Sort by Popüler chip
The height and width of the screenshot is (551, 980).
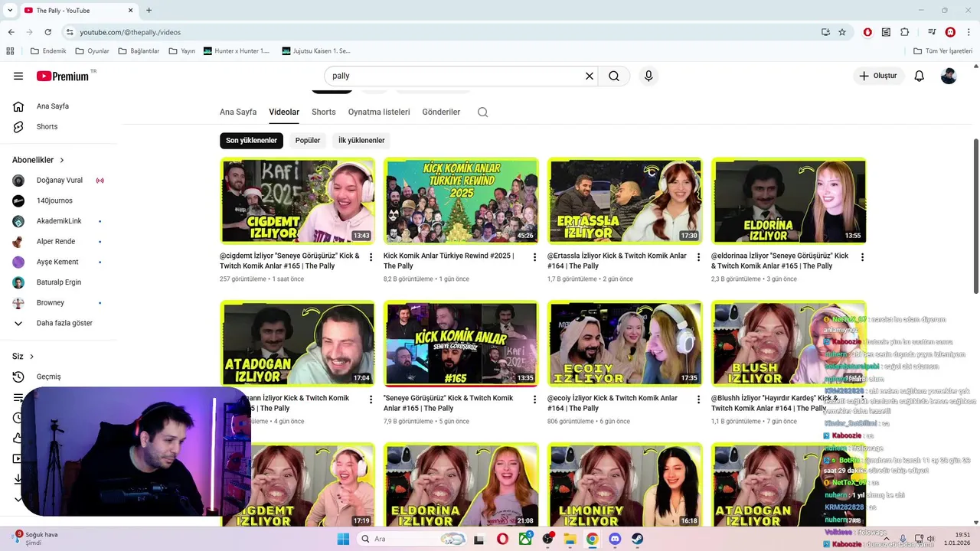(x=308, y=141)
